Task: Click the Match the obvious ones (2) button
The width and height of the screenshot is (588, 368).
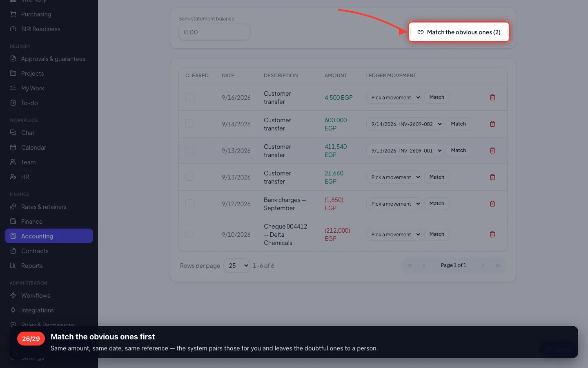Action: click(x=459, y=32)
